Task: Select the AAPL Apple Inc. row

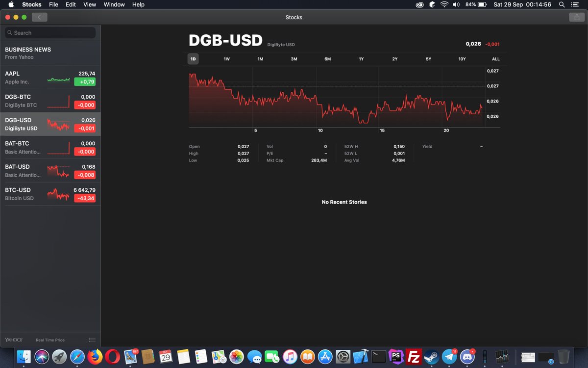Action: [50, 78]
